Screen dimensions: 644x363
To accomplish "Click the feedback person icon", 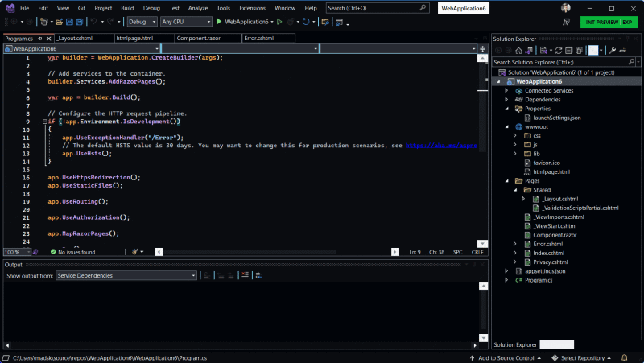I will [x=566, y=22].
